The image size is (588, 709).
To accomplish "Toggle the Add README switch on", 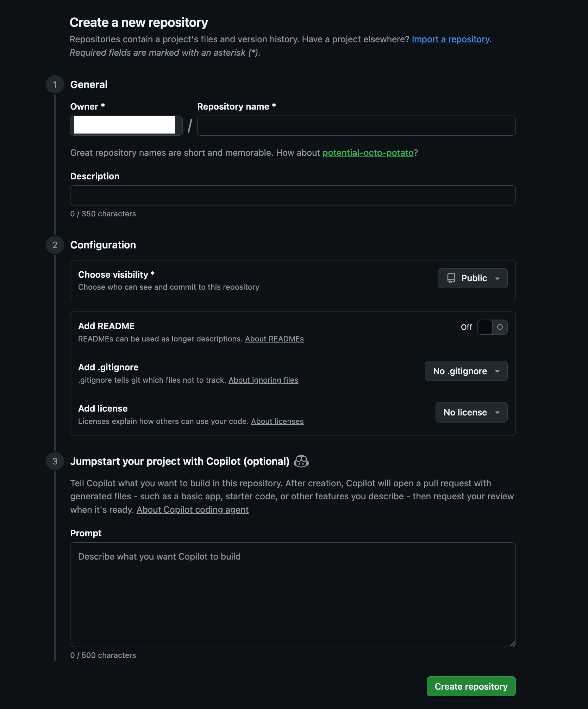I will (492, 327).
